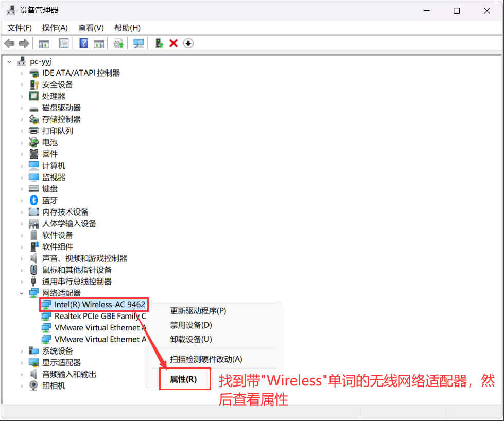Expand the IDE ATA/ATAPI 控制器 node
Viewport: 504px width, 421px height.
22,73
